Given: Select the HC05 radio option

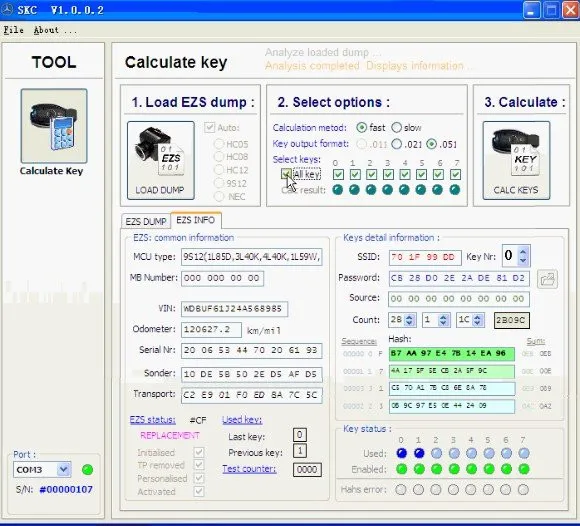Looking at the screenshot, I should pyautogui.click(x=219, y=144).
